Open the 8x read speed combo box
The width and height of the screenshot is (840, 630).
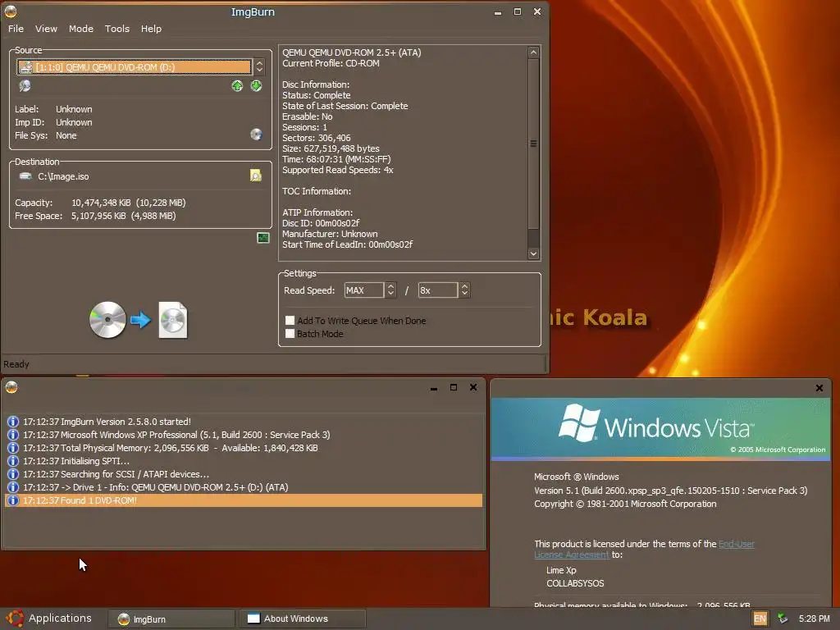tap(438, 290)
